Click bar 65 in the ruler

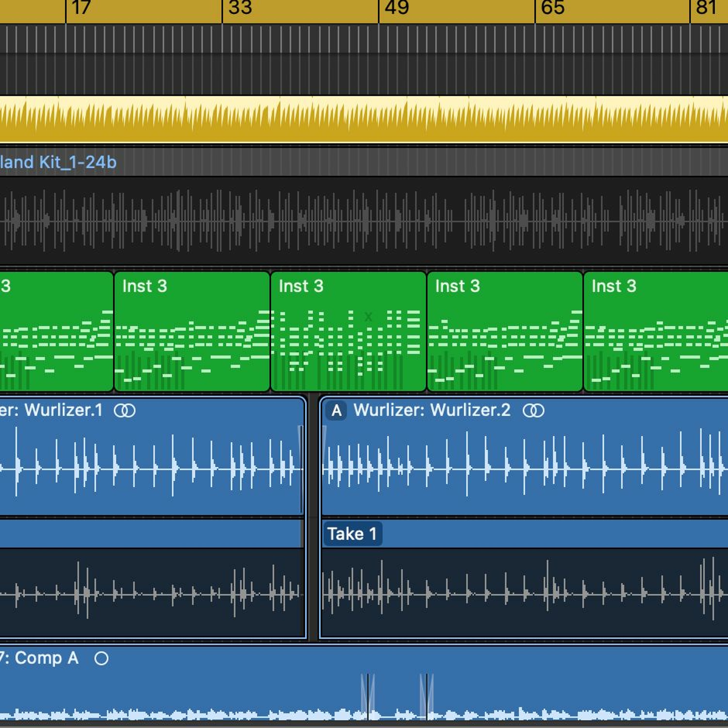point(552,8)
